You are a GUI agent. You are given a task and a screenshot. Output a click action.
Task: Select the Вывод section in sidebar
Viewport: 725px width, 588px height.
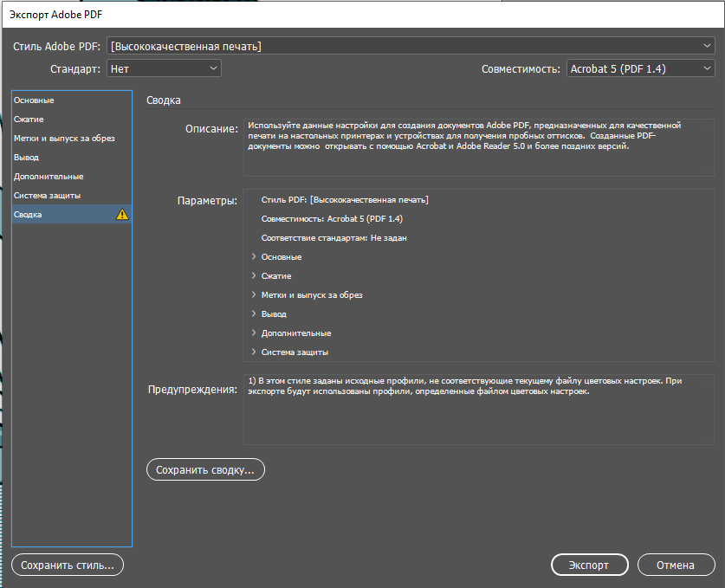[x=72, y=157]
